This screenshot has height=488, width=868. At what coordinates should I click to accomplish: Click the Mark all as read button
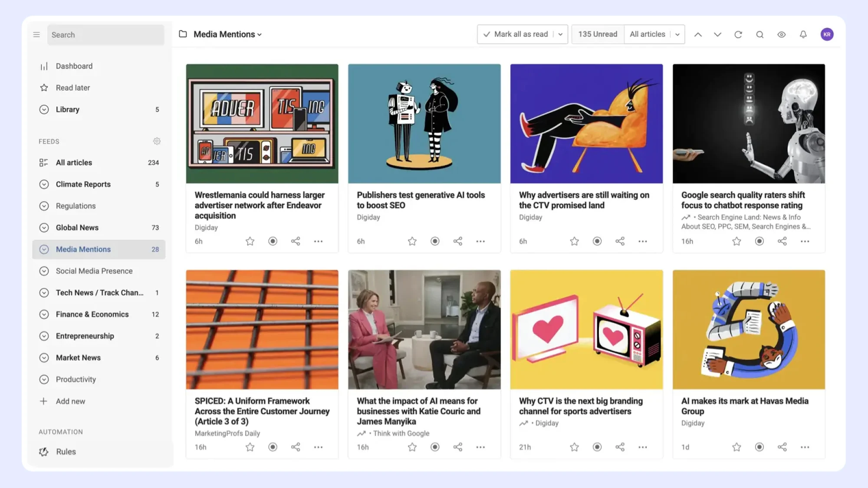516,34
